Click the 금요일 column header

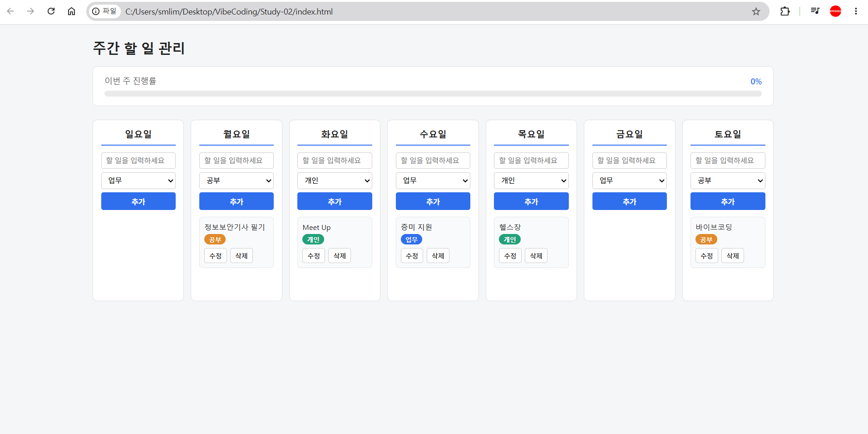[x=630, y=134]
